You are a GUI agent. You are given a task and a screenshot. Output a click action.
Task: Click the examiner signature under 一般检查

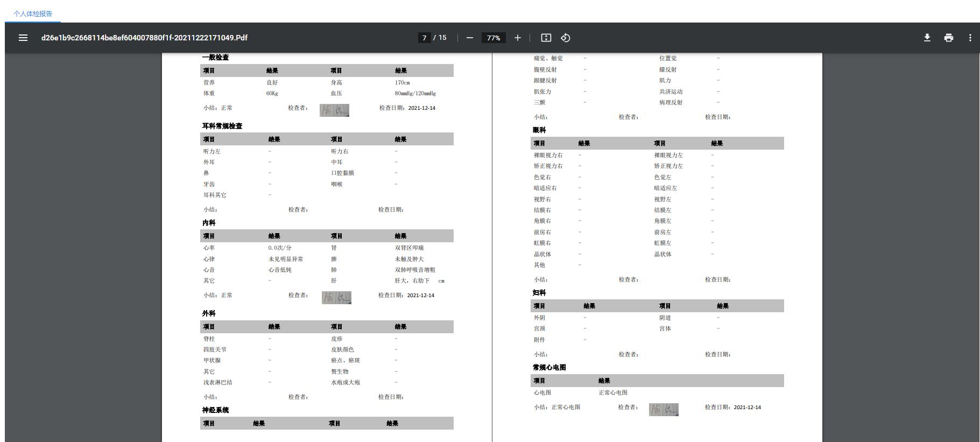pos(334,110)
